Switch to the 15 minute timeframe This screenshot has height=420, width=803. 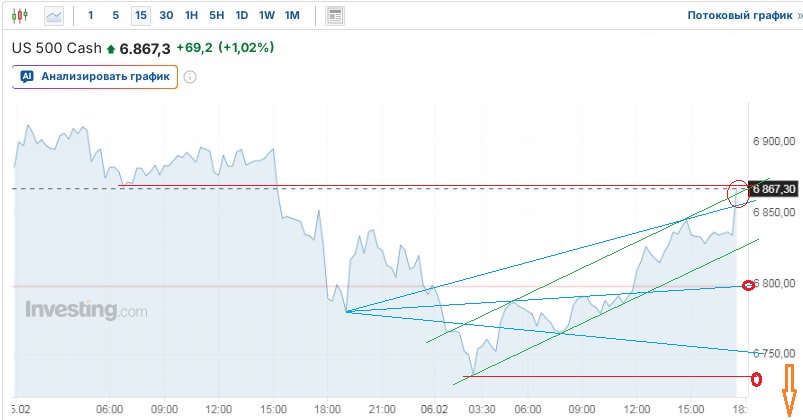[x=141, y=16]
